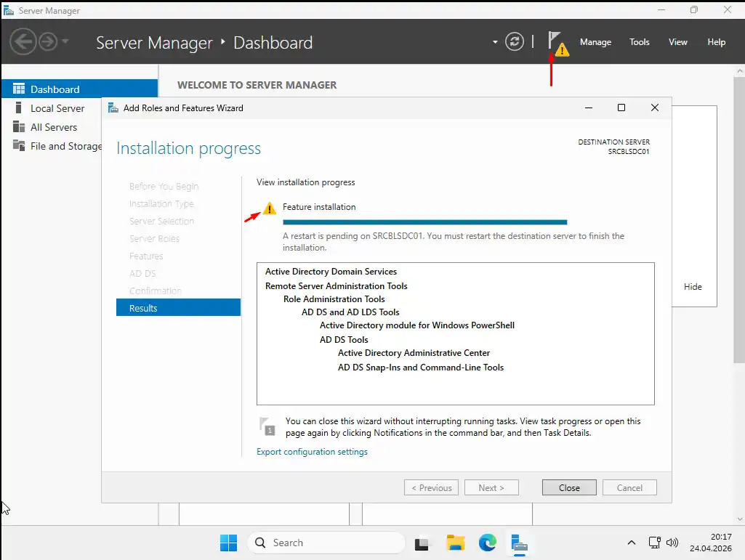Viewport: 745px width, 560px height.
Task: Click Export configuration settings link
Action: pos(312,452)
